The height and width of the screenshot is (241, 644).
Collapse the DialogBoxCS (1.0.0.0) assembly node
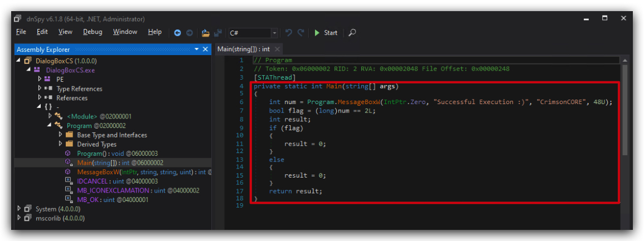[x=18, y=61]
